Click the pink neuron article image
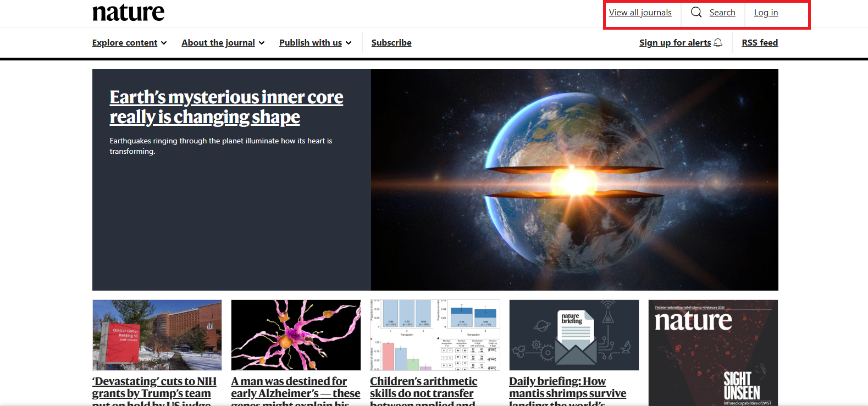The image size is (868, 406). tap(296, 335)
